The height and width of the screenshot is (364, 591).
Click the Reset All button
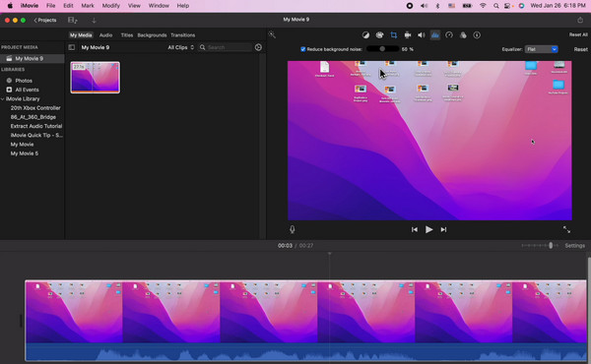[x=578, y=34]
